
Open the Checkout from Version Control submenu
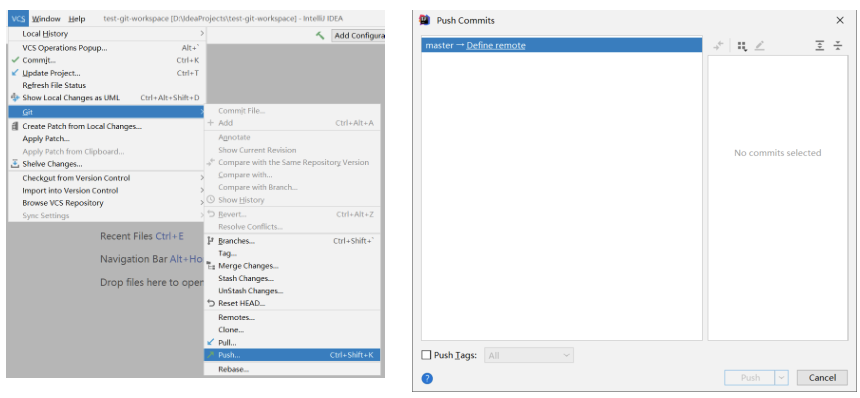107,178
